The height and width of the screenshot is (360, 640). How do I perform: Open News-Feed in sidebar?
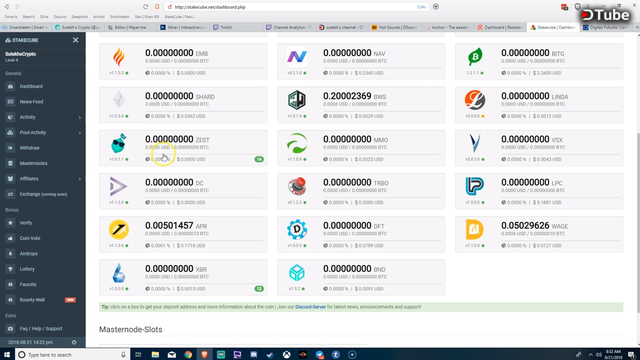point(31,102)
